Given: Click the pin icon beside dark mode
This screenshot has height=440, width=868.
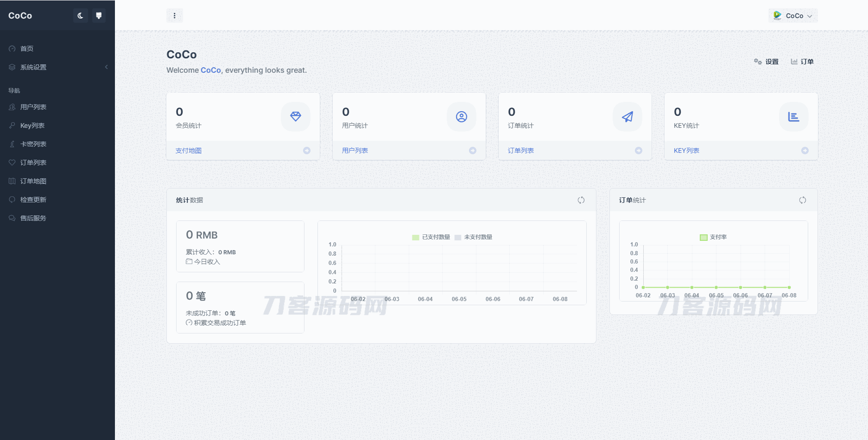Looking at the screenshot, I should click(x=99, y=16).
